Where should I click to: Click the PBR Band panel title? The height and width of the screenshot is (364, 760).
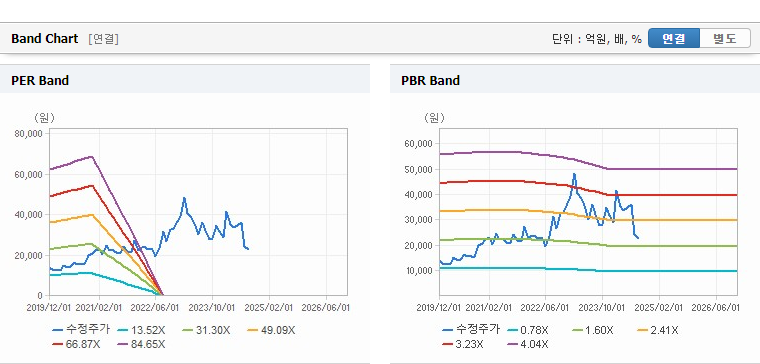pyautogui.click(x=430, y=80)
